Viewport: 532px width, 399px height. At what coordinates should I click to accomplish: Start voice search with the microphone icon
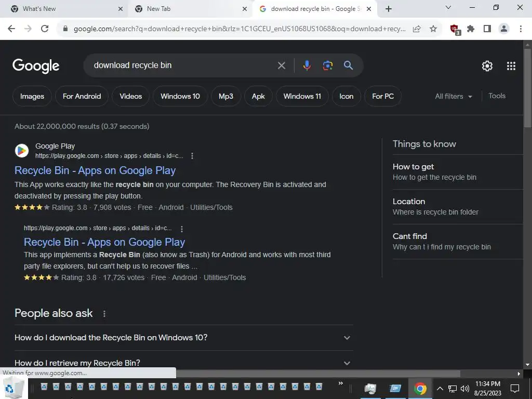tap(307, 65)
